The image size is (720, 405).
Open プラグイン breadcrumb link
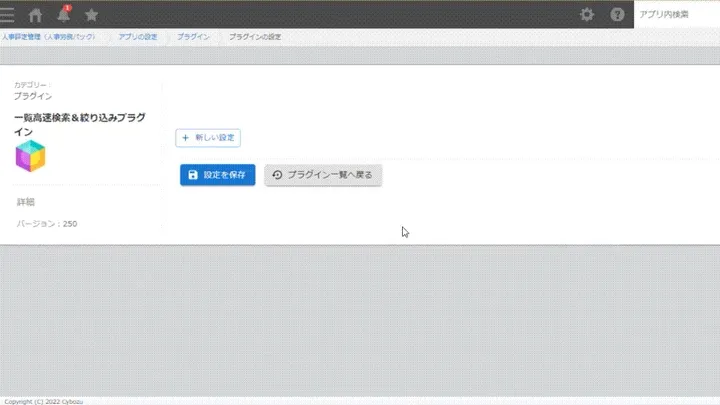[x=193, y=37]
